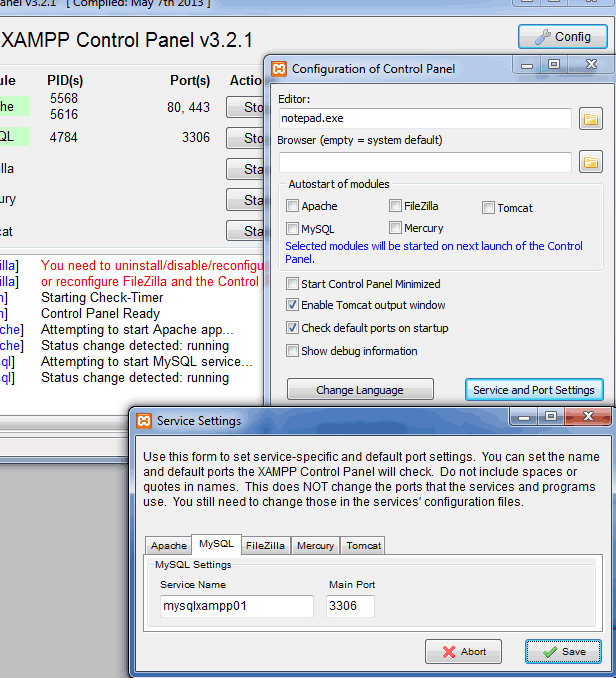Close the Service Settings window
The width and height of the screenshot is (616, 678).
(x=588, y=417)
